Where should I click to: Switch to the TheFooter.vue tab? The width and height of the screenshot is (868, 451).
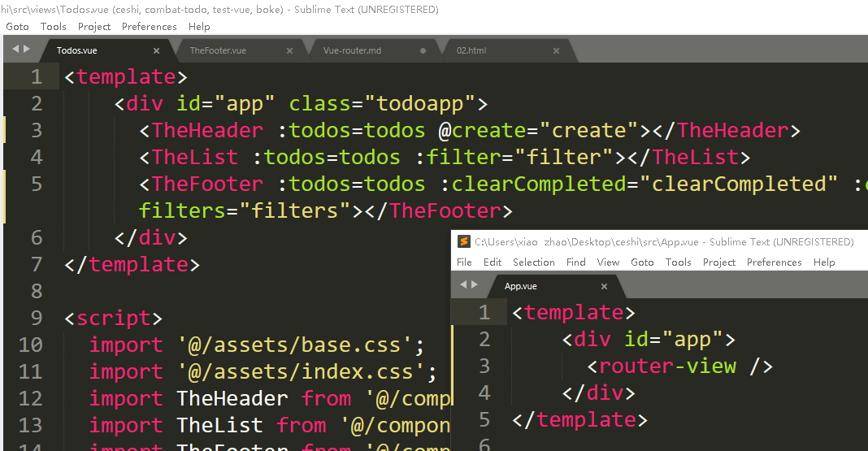[x=218, y=50]
